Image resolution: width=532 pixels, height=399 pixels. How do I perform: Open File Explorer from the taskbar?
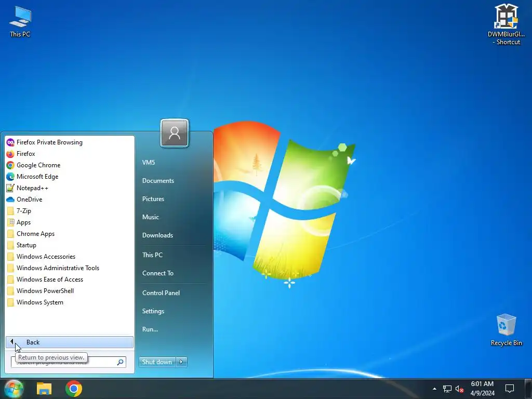[x=44, y=389]
